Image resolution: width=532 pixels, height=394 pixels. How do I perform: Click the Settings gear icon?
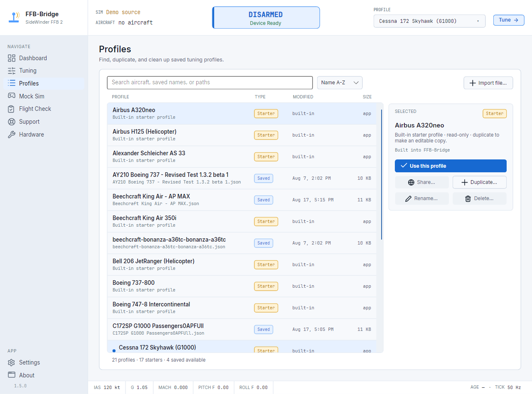pyautogui.click(x=12, y=362)
